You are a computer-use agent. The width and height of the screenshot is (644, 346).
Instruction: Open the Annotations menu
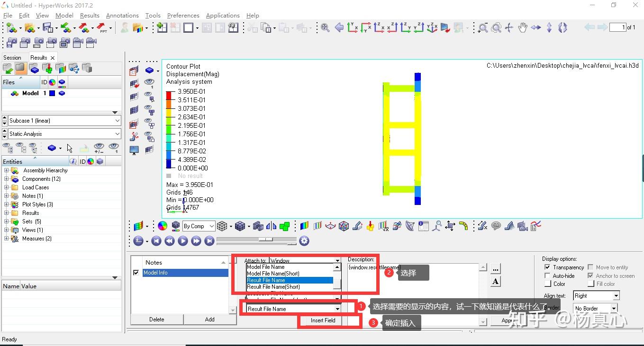(x=122, y=15)
